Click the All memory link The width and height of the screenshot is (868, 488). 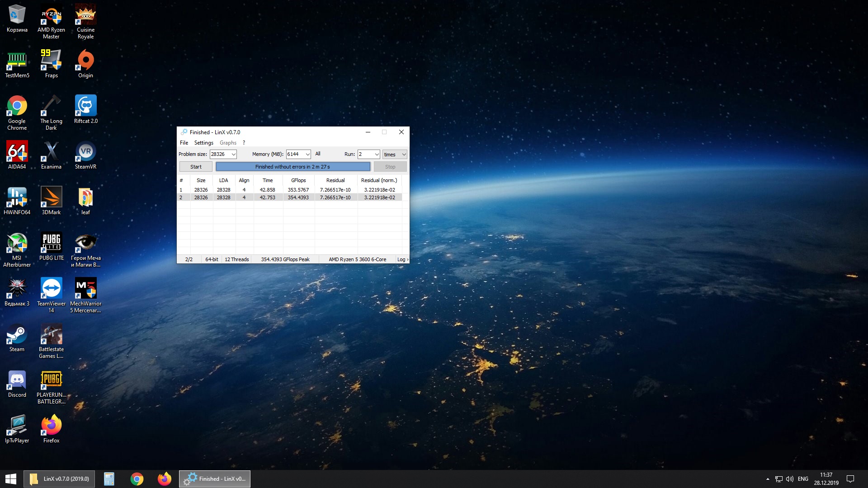(318, 154)
